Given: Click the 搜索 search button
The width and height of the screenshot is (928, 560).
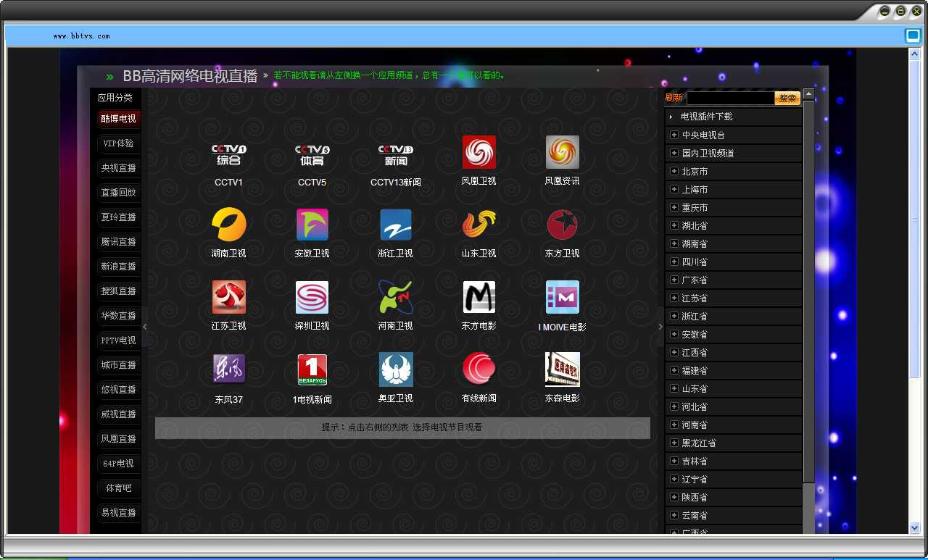Looking at the screenshot, I should (x=787, y=98).
